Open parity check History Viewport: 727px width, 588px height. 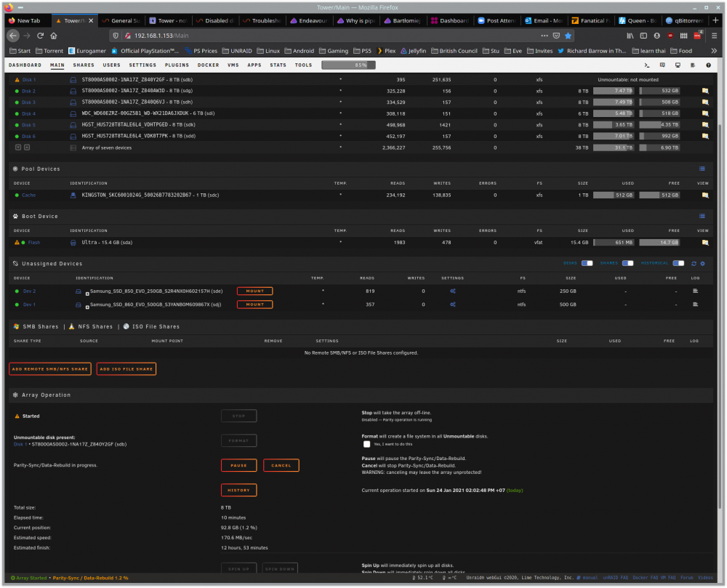pos(238,490)
